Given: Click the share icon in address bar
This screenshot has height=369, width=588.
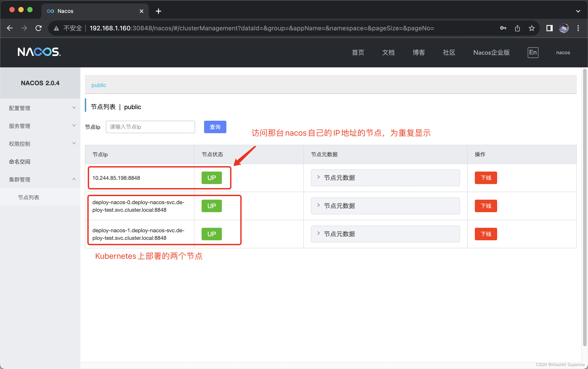Looking at the screenshot, I should pyautogui.click(x=517, y=28).
